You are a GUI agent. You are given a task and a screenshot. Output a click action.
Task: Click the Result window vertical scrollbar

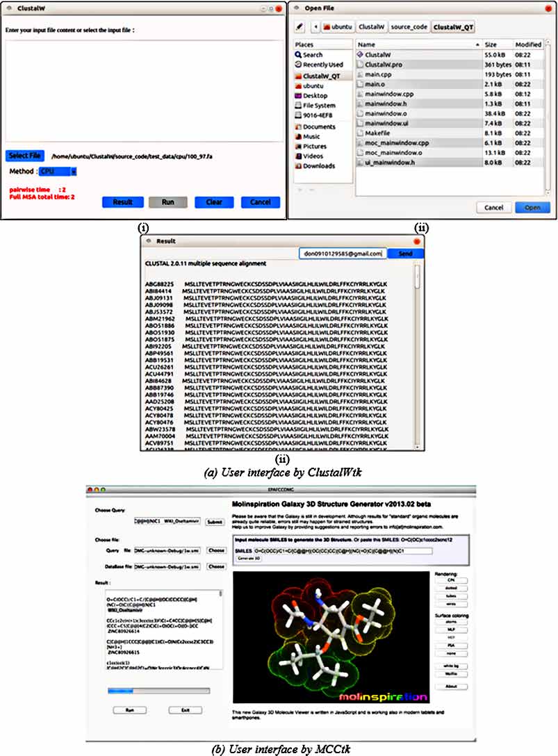coord(417,356)
